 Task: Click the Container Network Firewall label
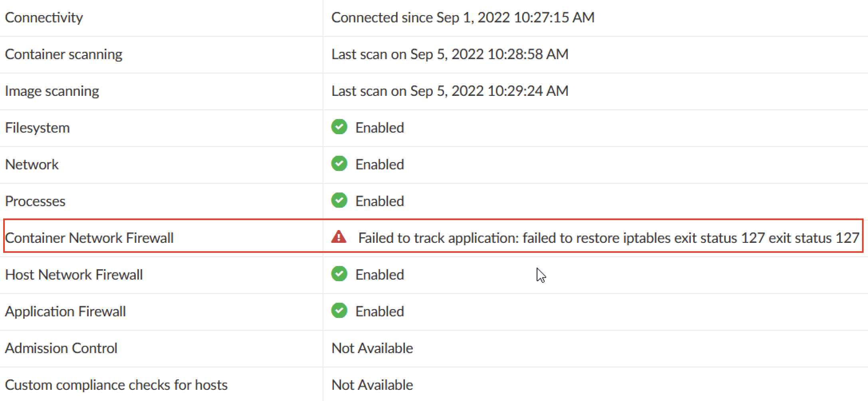(89, 238)
